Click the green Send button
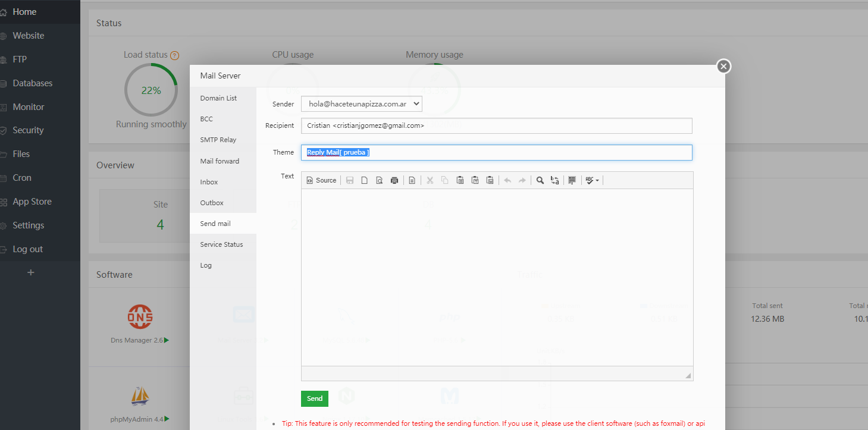Image resolution: width=868 pixels, height=430 pixels. click(x=315, y=398)
